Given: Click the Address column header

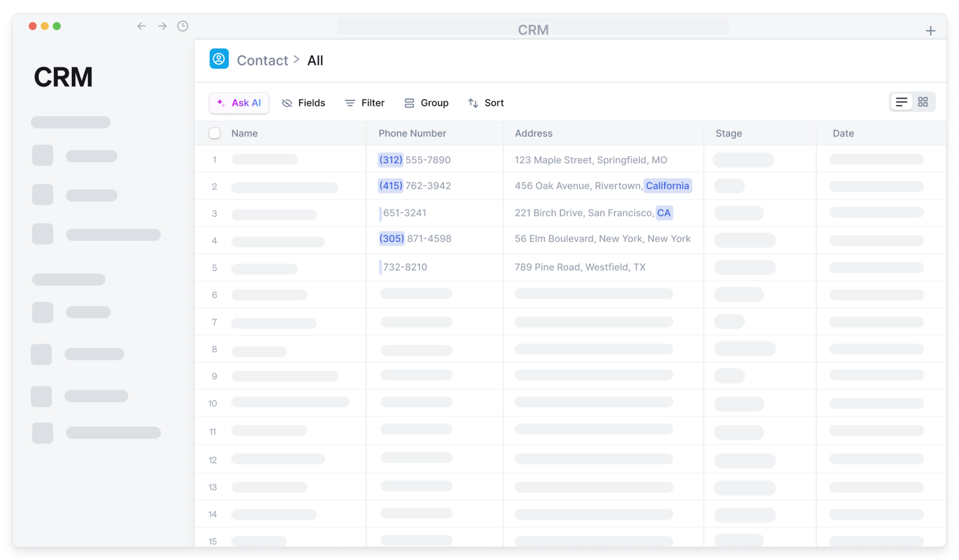Looking at the screenshot, I should (534, 133).
